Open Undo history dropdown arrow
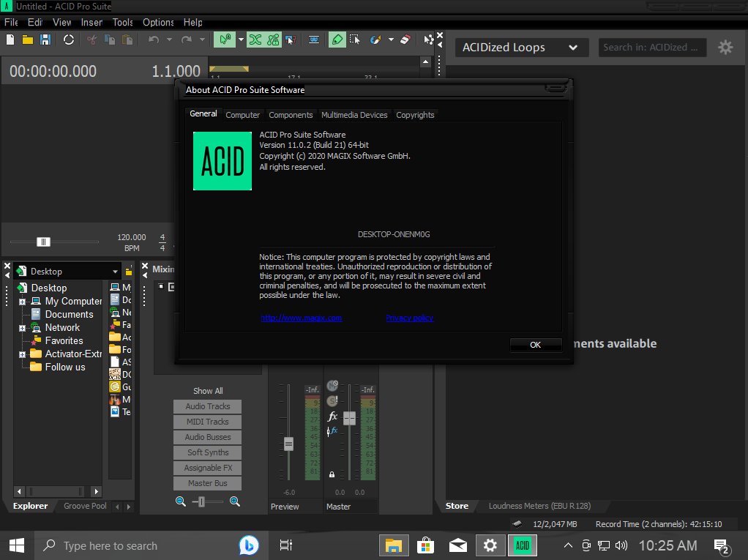The height and width of the screenshot is (560, 748). (169, 40)
